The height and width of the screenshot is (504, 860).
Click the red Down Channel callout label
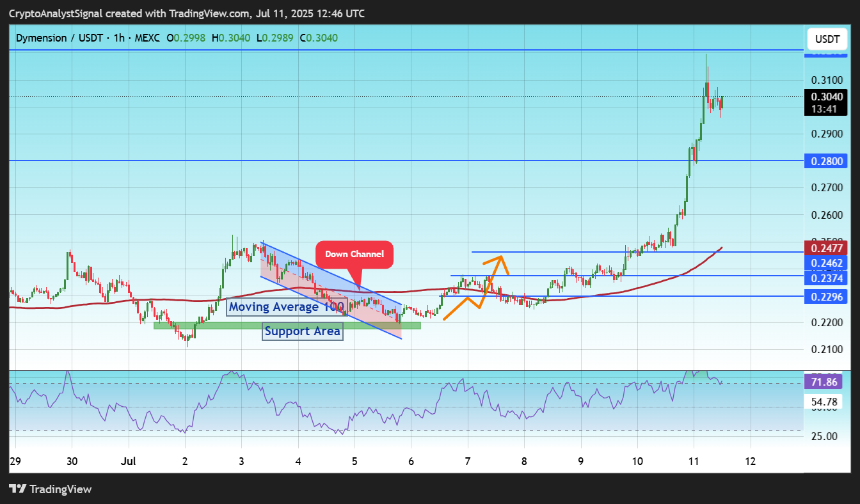coord(354,255)
